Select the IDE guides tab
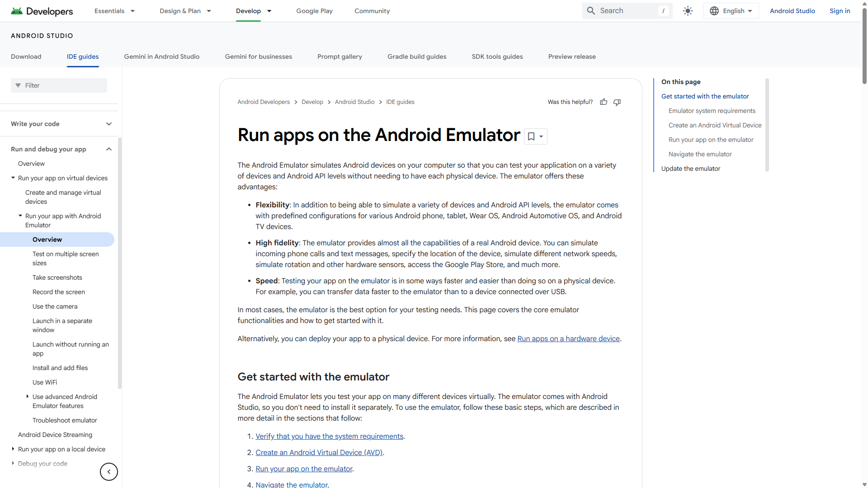868x488 pixels. (83, 56)
